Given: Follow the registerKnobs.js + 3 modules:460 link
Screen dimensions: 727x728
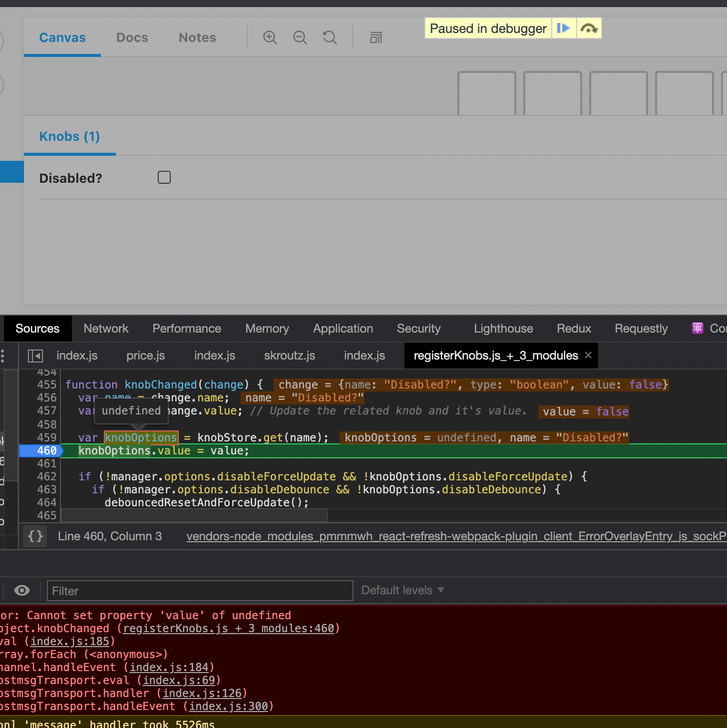Looking at the screenshot, I should click(229, 628).
